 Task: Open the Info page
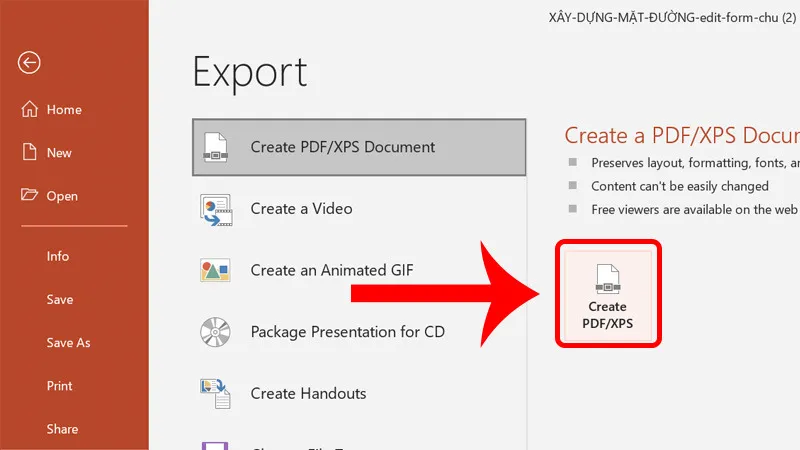pyautogui.click(x=58, y=256)
